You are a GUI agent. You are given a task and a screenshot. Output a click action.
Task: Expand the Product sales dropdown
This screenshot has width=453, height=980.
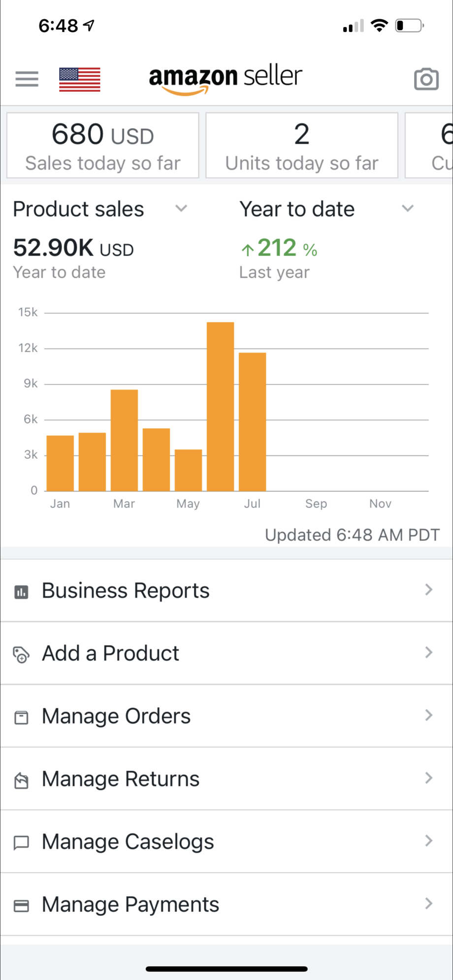pyautogui.click(x=181, y=208)
